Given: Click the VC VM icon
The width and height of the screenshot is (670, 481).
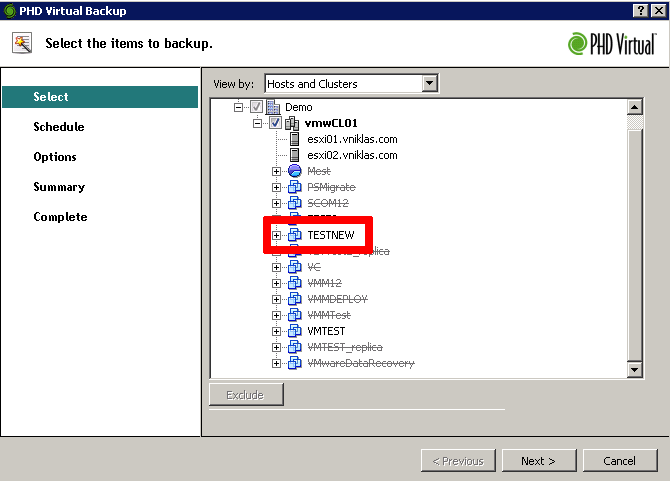Looking at the screenshot, I should 295,267.
